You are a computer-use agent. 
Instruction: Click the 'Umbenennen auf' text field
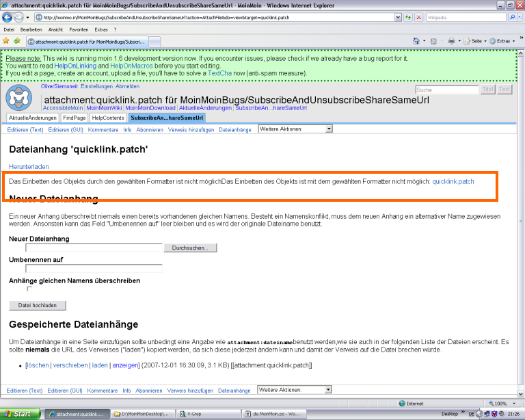tap(94, 268)
